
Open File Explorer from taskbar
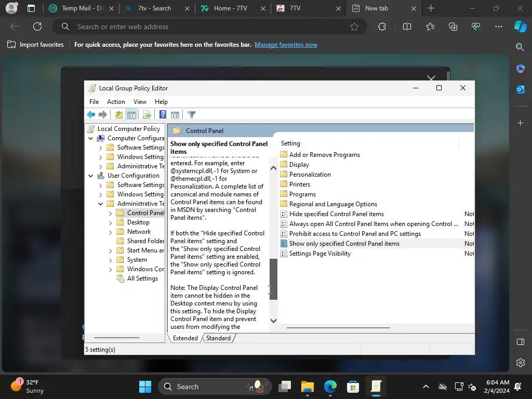pos(307,387)
